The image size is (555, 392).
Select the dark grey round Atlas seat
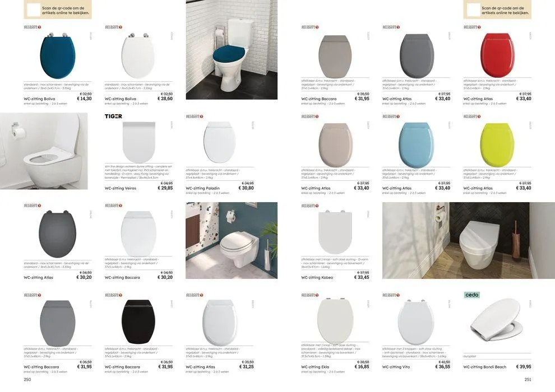(57, 234)
